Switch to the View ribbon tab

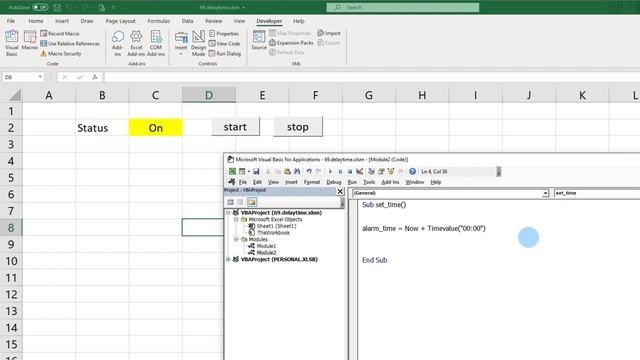pos(239,21)
